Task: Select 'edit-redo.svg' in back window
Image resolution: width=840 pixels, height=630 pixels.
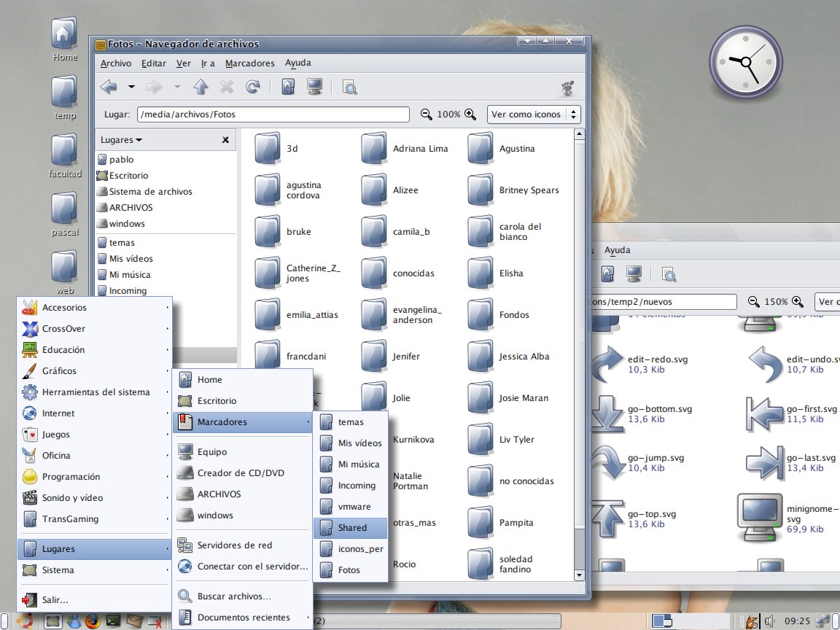Action: click(640, 365)
